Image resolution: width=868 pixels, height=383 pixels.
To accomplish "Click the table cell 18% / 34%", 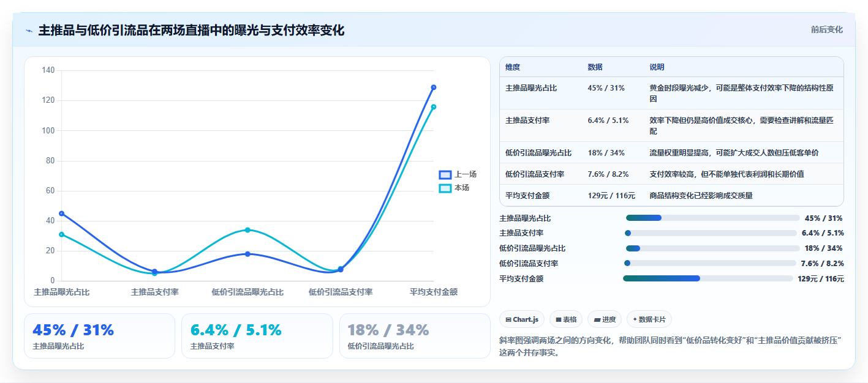I will (606, 153).
